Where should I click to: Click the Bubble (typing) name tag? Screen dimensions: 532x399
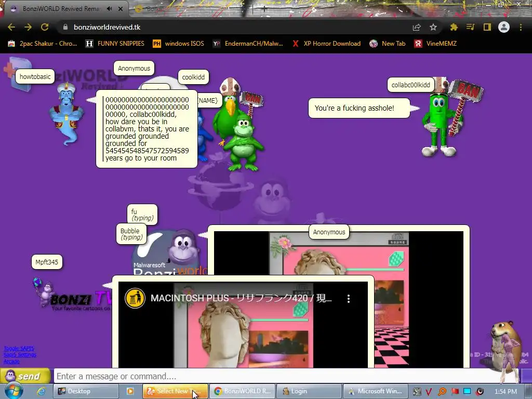coord(131,234)
